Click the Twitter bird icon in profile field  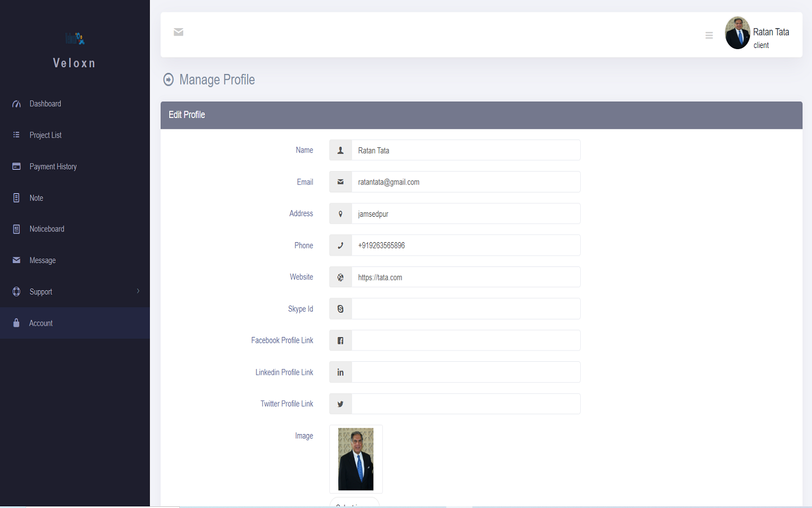(x=340, y=404)
